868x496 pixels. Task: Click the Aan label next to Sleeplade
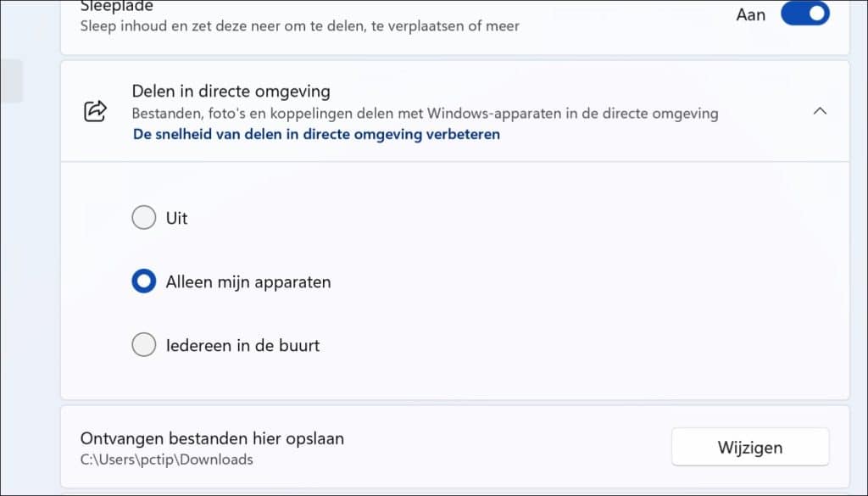(751, 14)
